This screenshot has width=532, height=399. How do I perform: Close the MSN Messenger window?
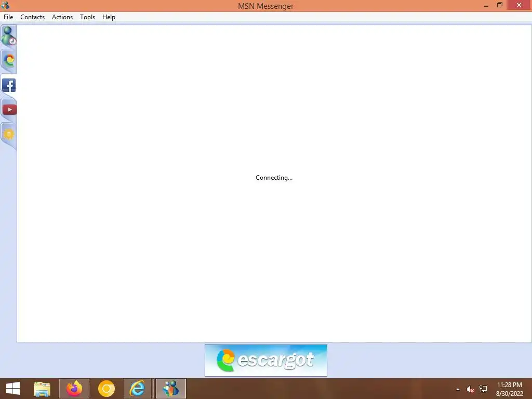click(x=519, y=5)
